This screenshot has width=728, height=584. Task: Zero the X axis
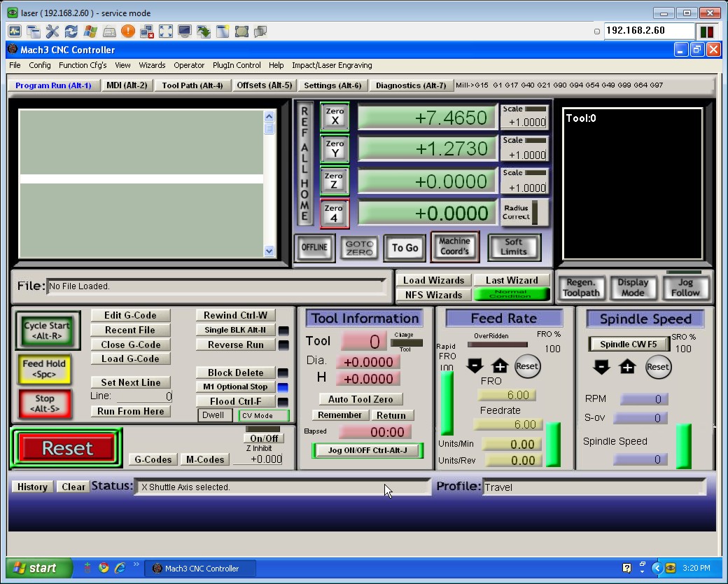tap(335, 116)
